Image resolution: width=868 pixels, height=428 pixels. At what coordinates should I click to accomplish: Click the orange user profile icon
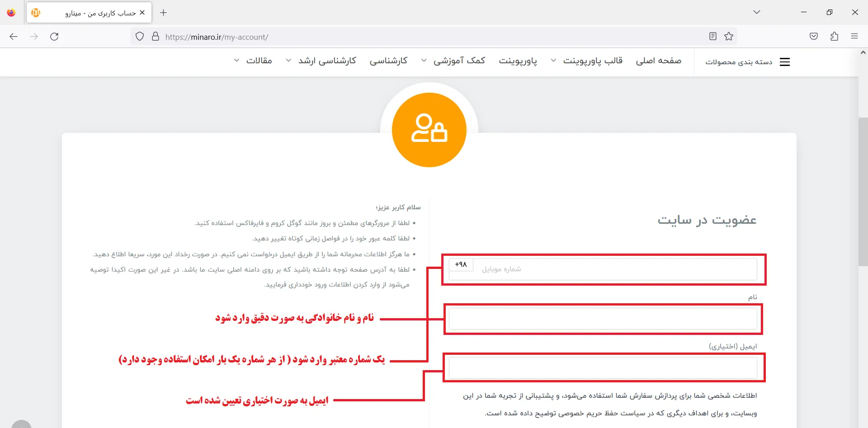click(x=429, y=130)
